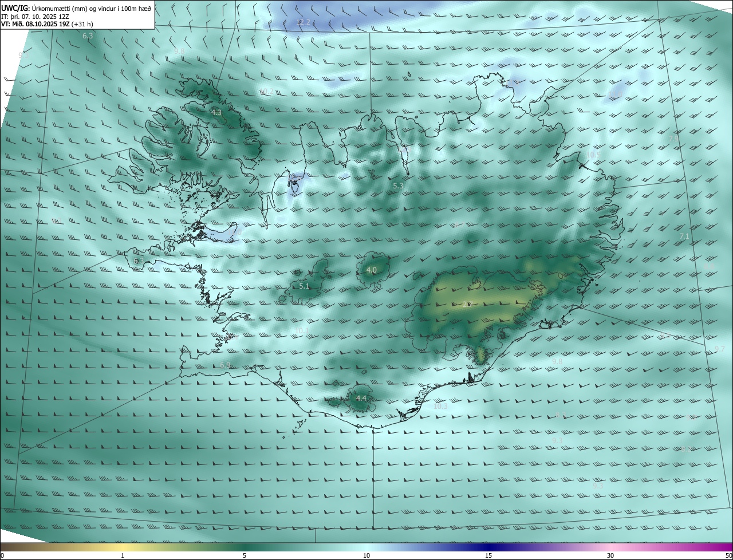Viewport: 733px width, 560px height.
Task: Click the 2.7 value on Vatnajökull glacier
Action: (467, 304)
